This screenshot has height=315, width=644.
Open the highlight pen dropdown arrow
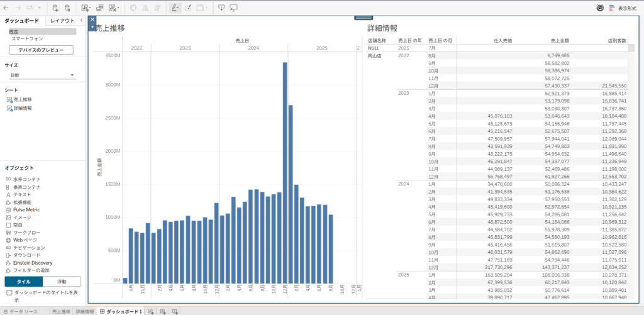[178, 8]
